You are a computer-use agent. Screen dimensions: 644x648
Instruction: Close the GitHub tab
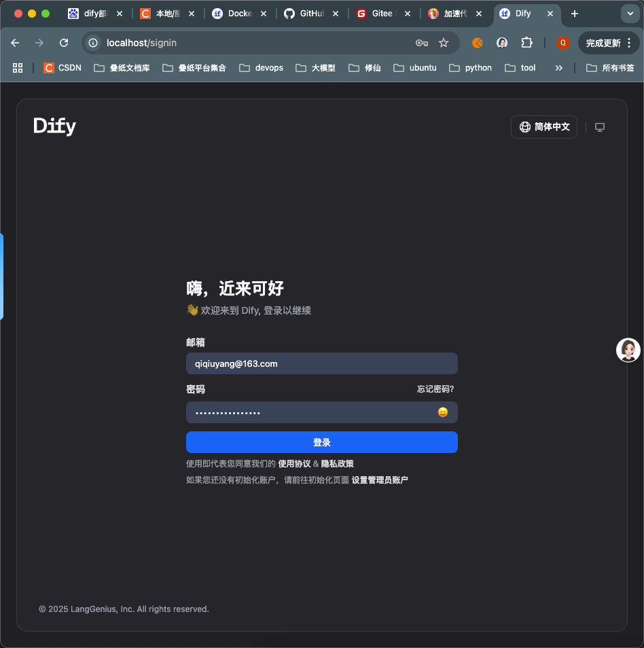[x=336, y=14]
